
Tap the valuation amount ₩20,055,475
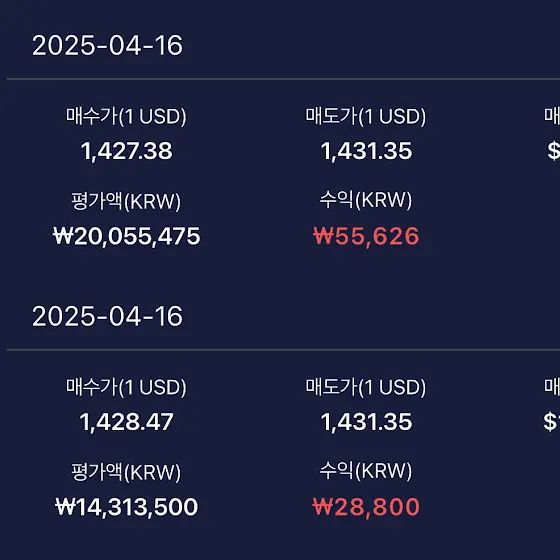coord(126,236)
